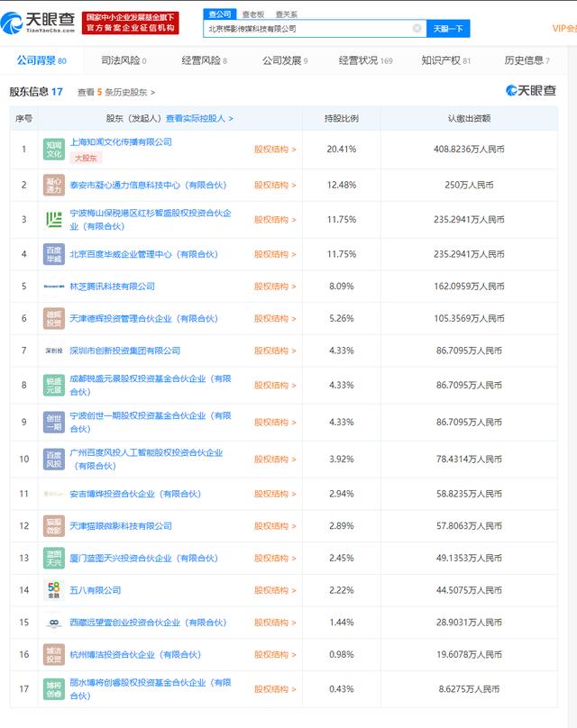Expand 股权结构 for 天津猫眼微影科技
The width and height of the screenshot is (577, 728).
[275, 526]
